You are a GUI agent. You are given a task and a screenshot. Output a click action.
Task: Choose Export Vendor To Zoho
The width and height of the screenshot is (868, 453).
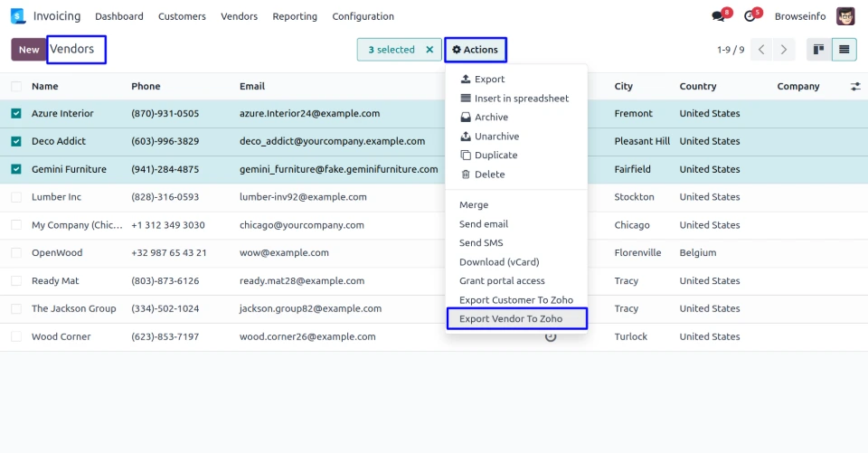511,318
